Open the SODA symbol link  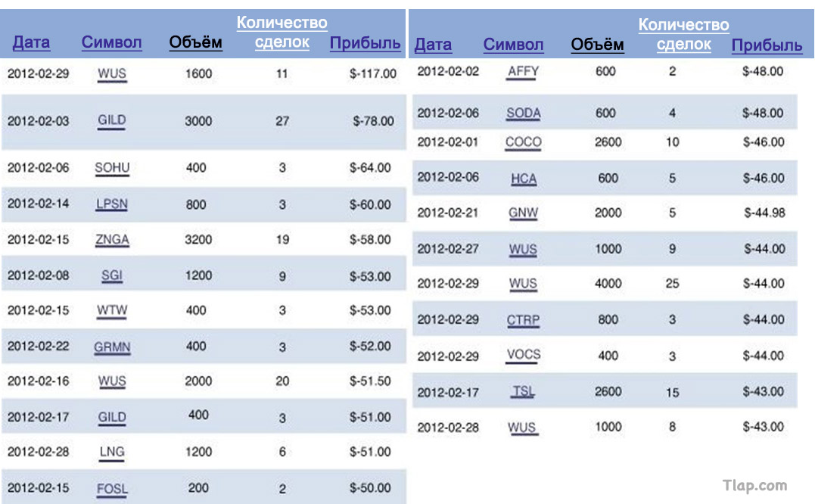[524, 114]
